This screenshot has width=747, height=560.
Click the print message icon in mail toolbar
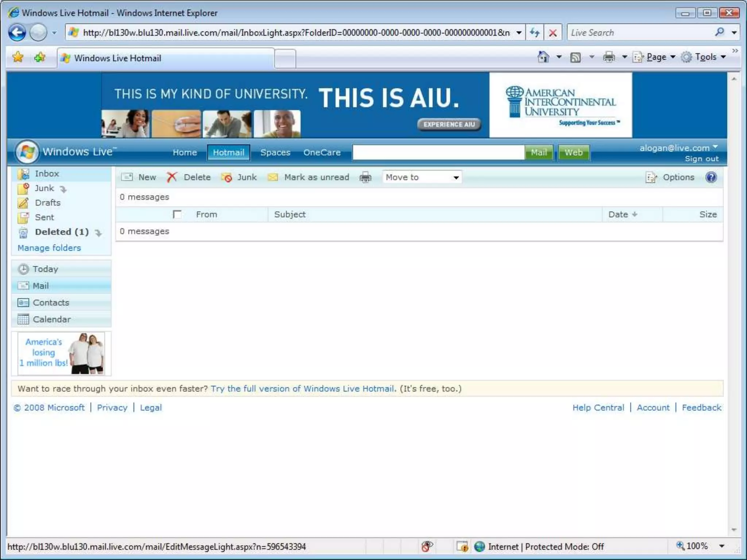point(365,178)
